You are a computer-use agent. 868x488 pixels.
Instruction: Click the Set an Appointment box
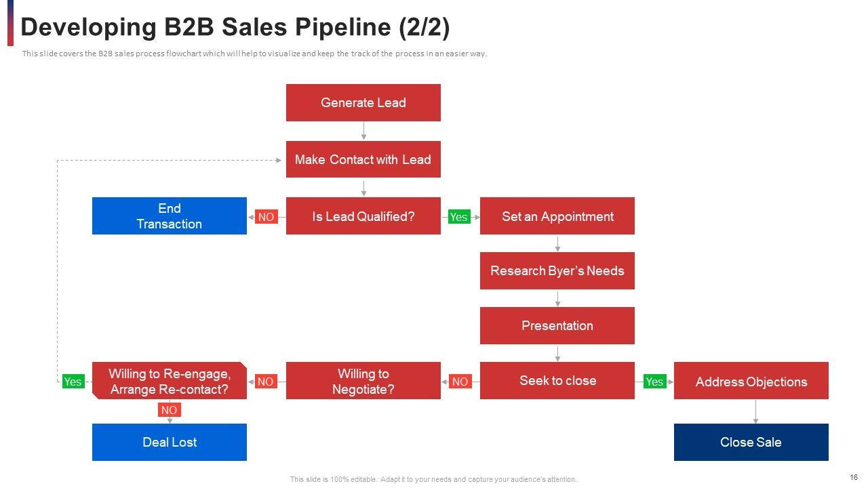[557, 216]
